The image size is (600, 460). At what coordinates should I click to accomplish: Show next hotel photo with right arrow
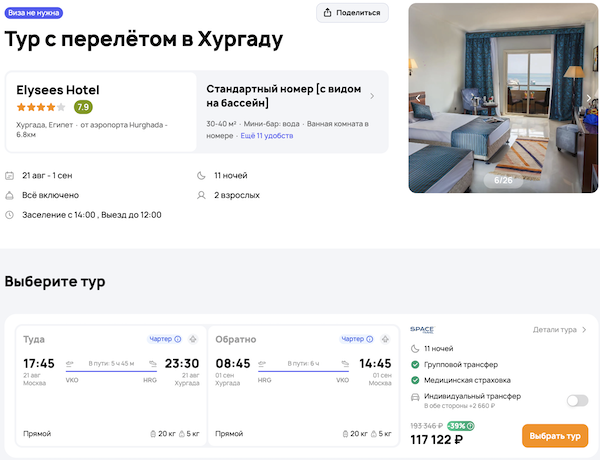(590, 98)
